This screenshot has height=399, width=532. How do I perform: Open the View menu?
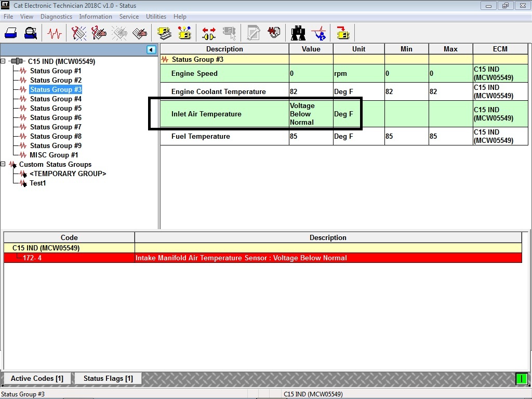26,17
